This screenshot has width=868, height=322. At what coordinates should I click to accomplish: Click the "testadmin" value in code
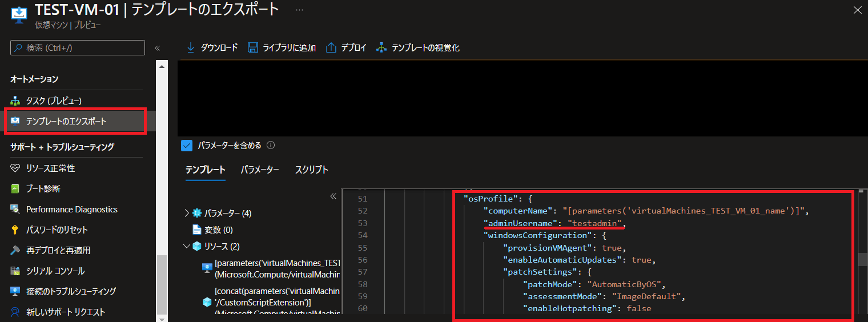click(595, 223)
